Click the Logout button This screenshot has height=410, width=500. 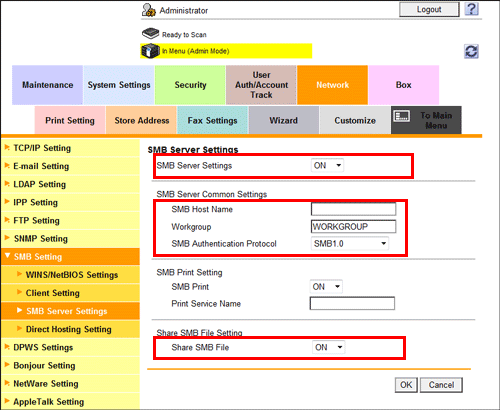pos(429,9)
